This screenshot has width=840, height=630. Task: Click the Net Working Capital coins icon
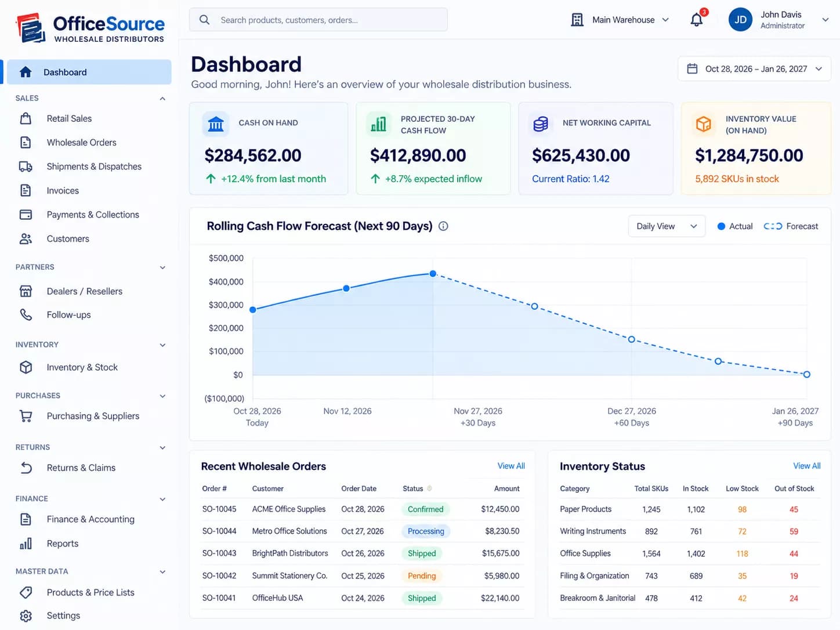tap(541, 124)
